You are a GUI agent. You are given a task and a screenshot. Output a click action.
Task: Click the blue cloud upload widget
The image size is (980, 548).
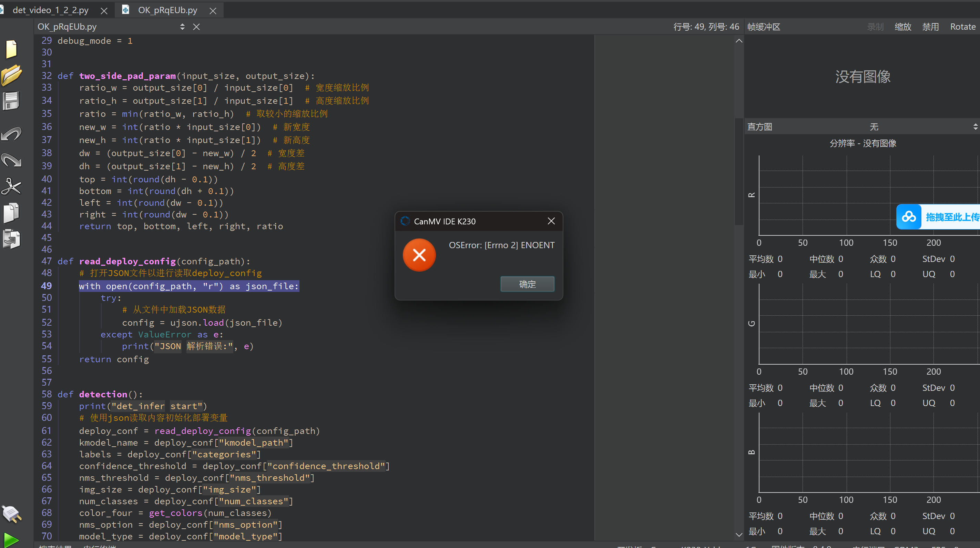pos(909,217)
